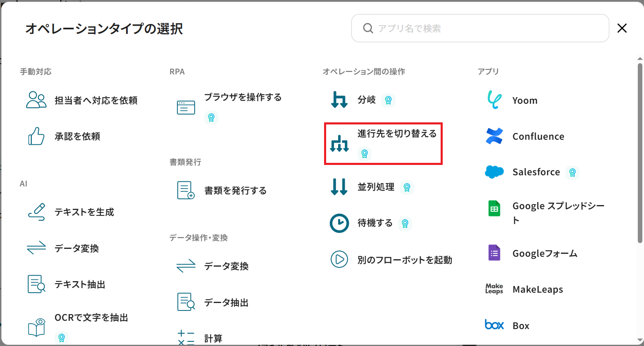Choose テキストを生成 under AI
Screen dimensions: 644x346
click(84, 212)
